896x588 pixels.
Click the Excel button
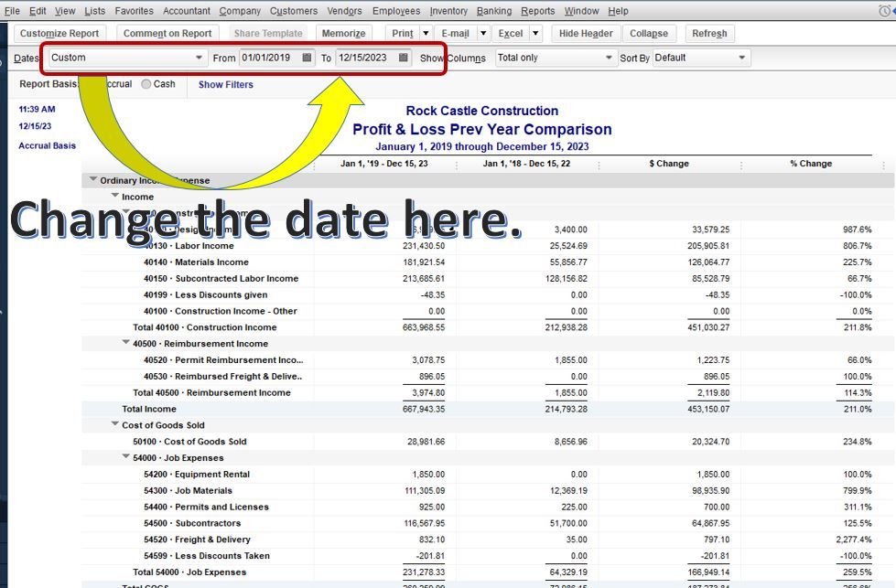pos(511,34)
